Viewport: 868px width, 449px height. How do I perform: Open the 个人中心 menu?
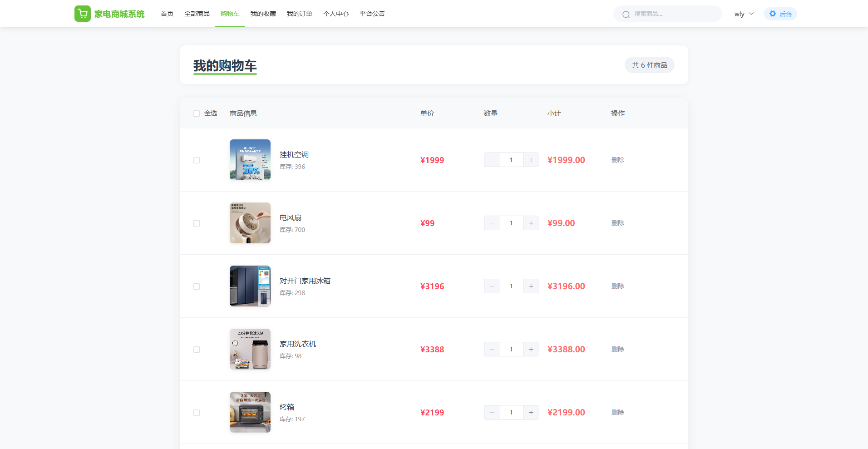[335, 14]
